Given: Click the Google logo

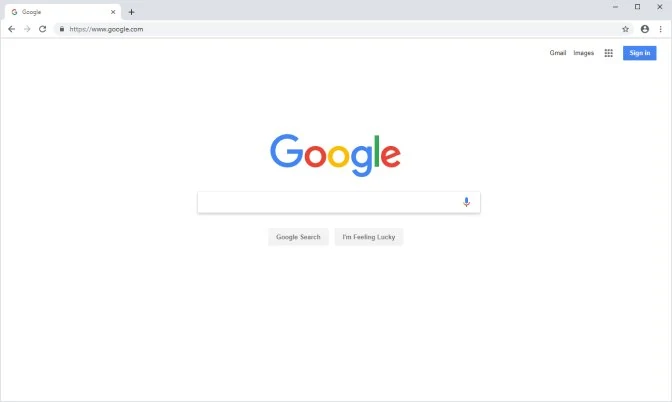Looking at the screenshot, I should (335, 155).
